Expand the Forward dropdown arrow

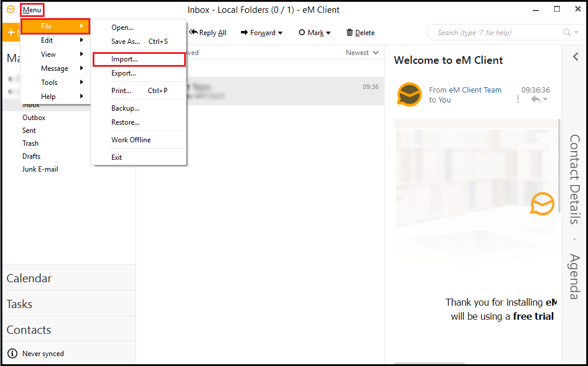click(280, 33)
